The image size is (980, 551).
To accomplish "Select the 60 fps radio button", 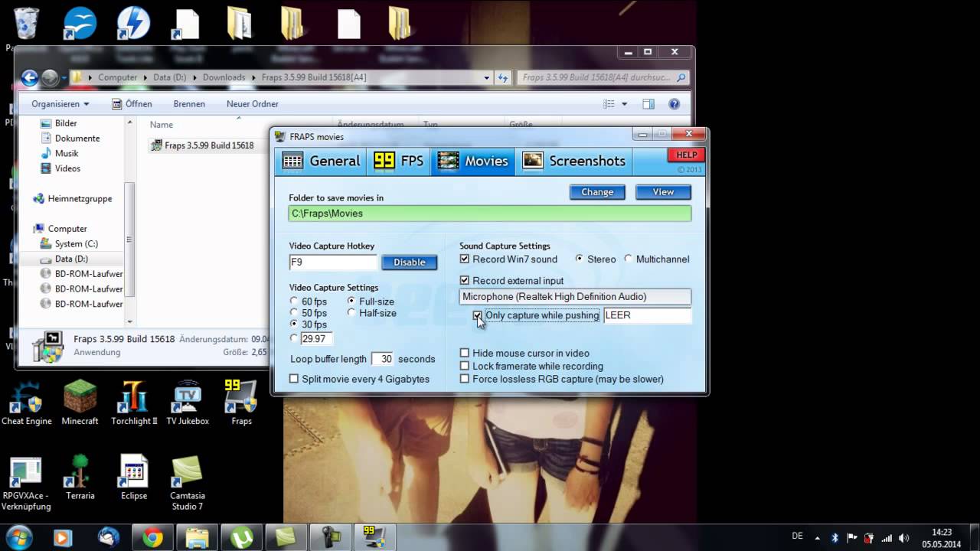I will [294, 302].
